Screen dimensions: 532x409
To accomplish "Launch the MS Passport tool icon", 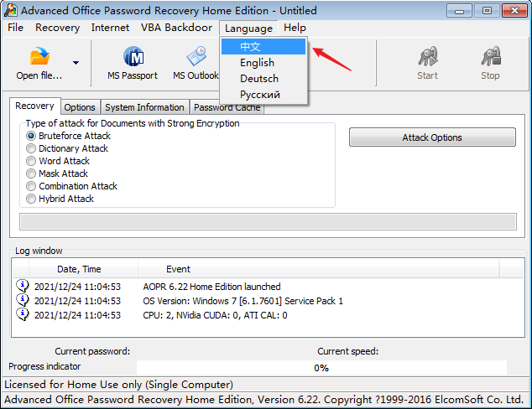I will tap(133, 56).
